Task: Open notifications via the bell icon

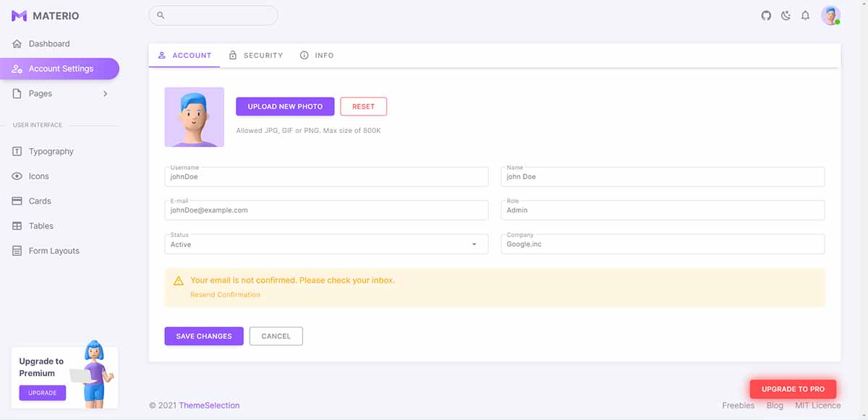Action: (805, 15)
